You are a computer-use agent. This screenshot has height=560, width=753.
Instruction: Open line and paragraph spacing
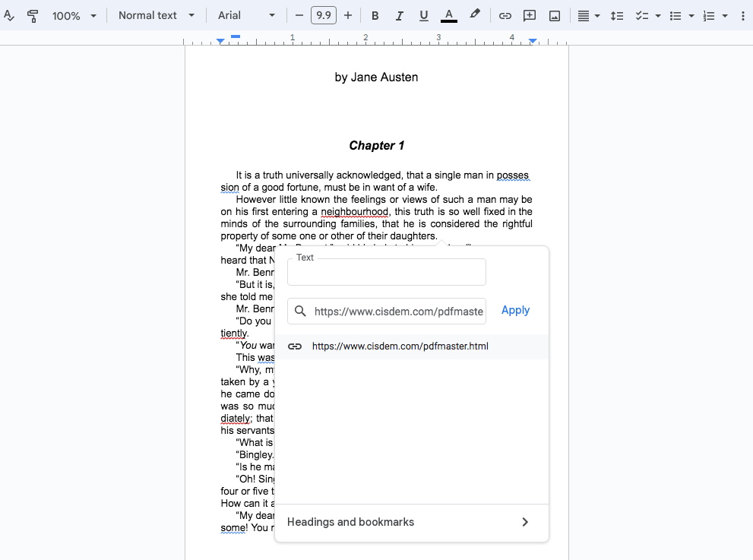[x=617, y=16]
